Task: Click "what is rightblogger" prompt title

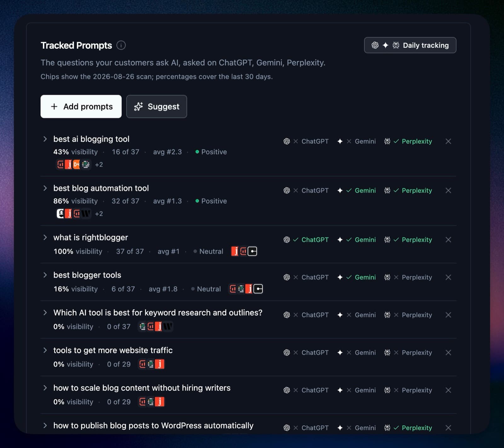Action: tap(91, 237)
